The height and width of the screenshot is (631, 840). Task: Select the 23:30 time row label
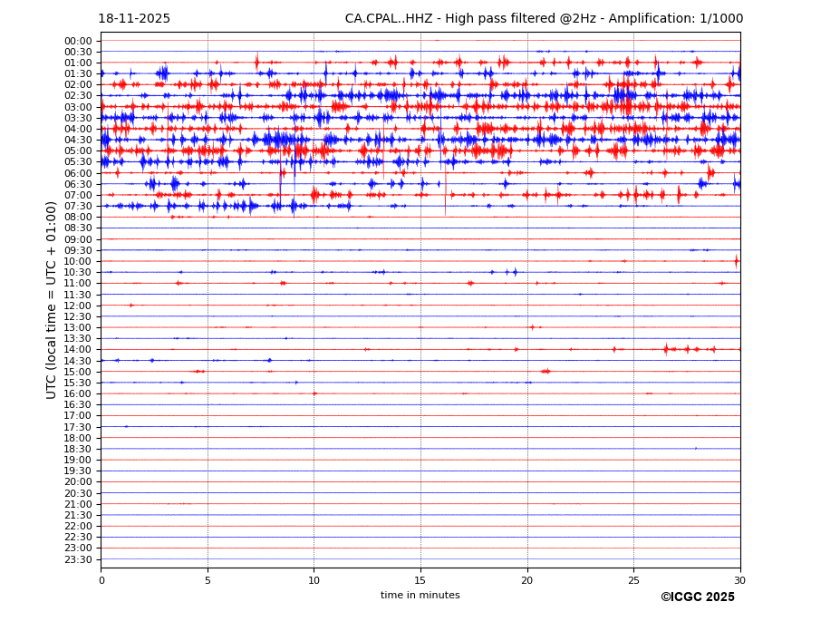(78, 559)
